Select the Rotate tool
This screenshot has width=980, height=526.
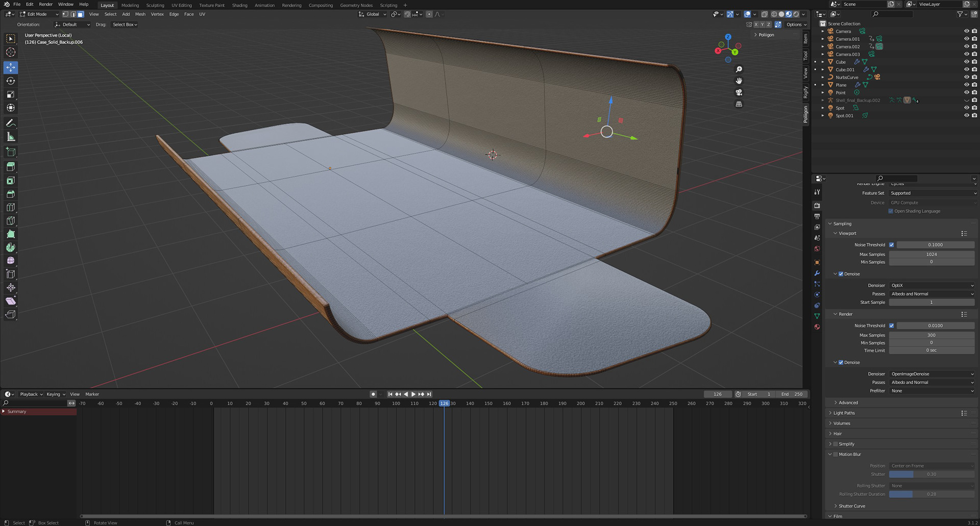pos(11,81)
